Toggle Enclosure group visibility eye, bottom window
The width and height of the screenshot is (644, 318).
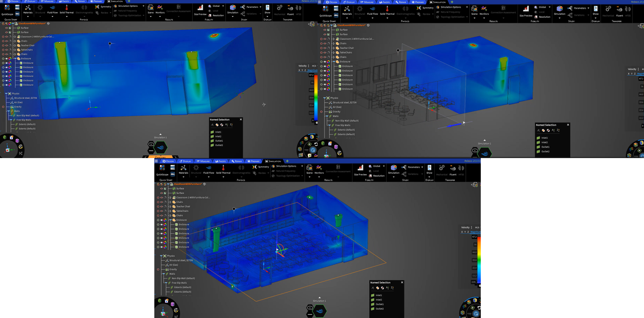coord(161,220)
